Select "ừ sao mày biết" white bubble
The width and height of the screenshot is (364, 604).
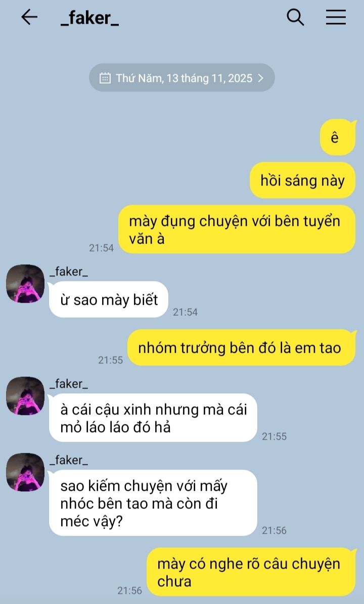(x=109, y=300)
